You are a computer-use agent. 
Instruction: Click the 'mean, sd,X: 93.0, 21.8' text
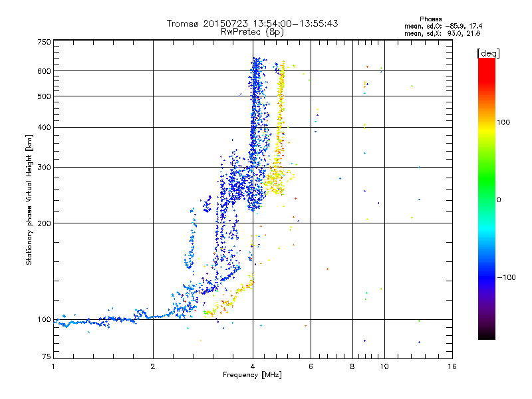click(x=442, y=33)
